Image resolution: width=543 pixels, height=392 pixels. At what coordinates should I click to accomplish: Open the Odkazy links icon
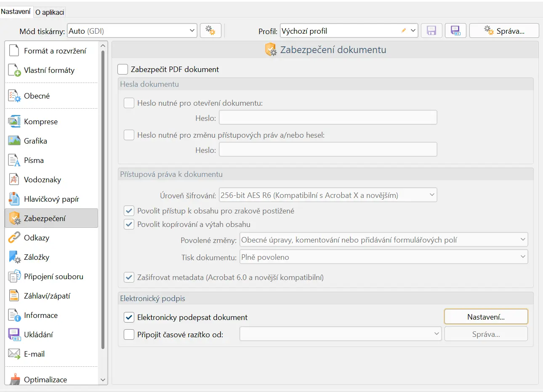coord(14,238)
